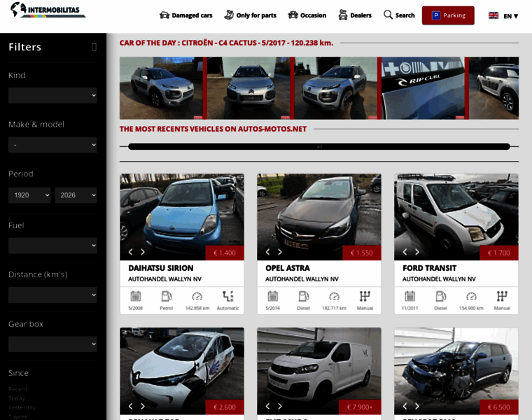Open the OPEL ASTRA listing title

pyautogui.click(x=288, y=268)
